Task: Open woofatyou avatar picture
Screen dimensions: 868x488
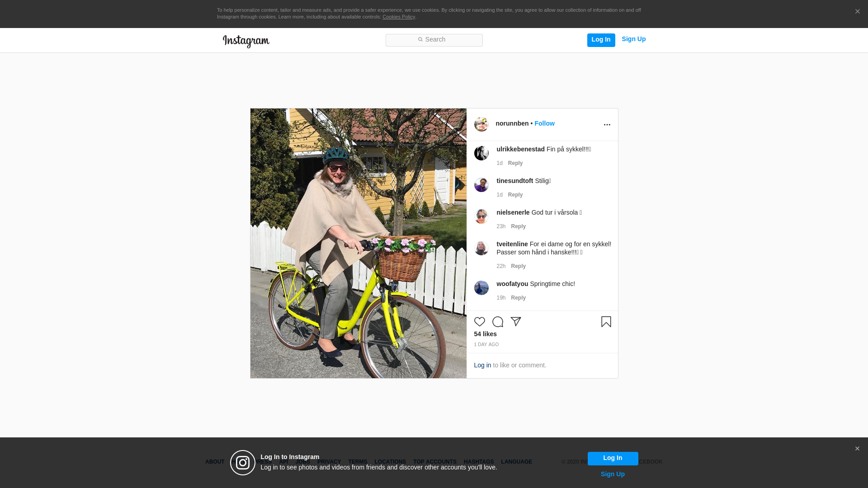Action: tap(481, 288)
